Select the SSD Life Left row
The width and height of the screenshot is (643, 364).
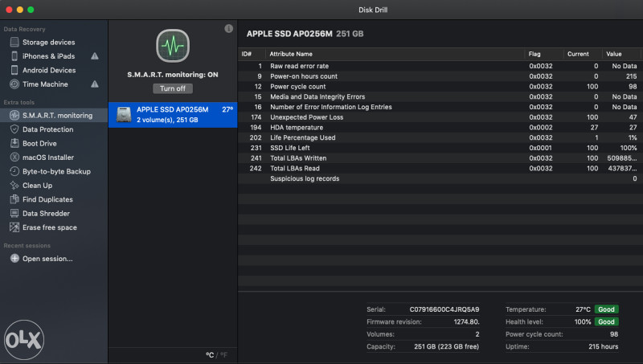(439, 148)
